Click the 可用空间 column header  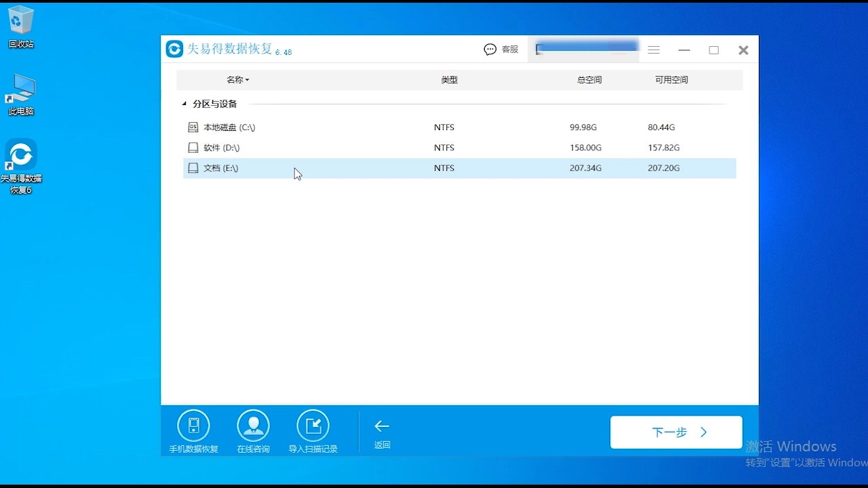pyautogui.click(x=671, y=79)
